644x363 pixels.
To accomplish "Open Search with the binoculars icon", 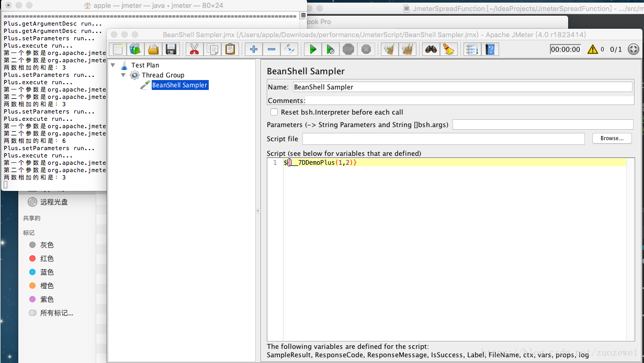I will [431, 49].
